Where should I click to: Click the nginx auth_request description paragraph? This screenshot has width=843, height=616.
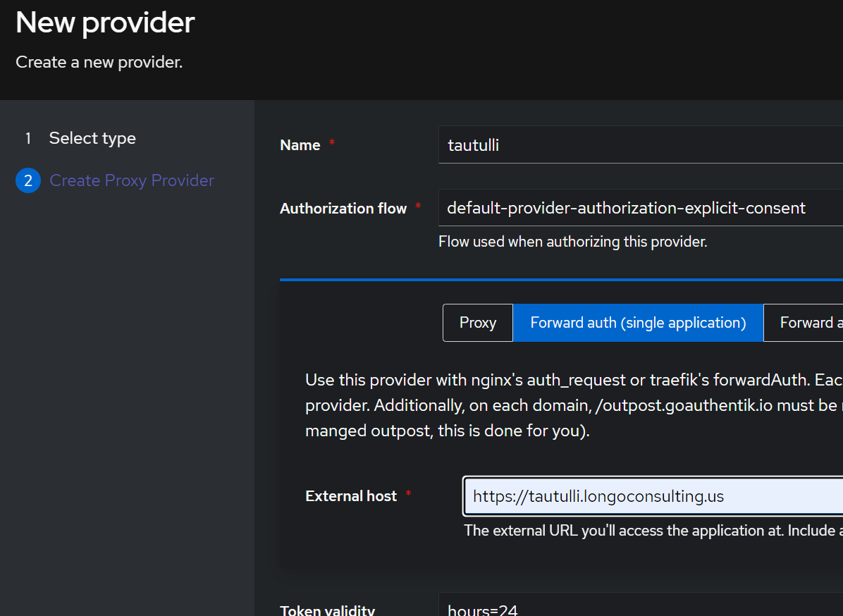coord(574,405)
